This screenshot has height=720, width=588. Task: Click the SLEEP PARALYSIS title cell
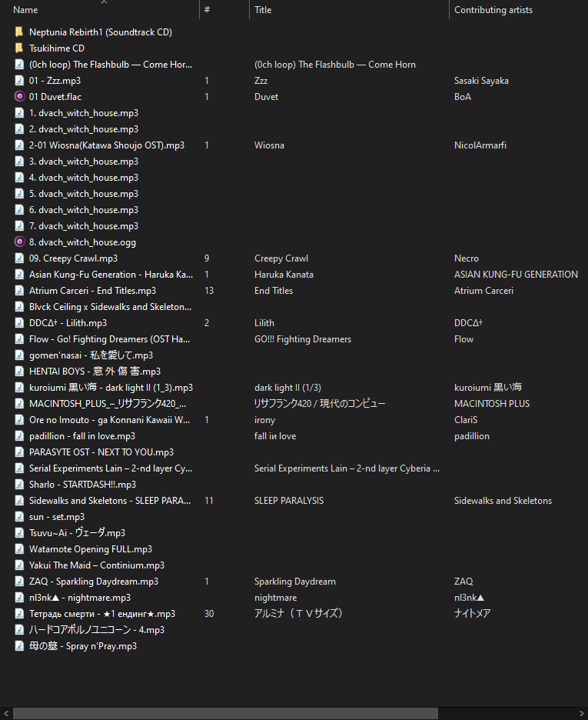(289, 501)
